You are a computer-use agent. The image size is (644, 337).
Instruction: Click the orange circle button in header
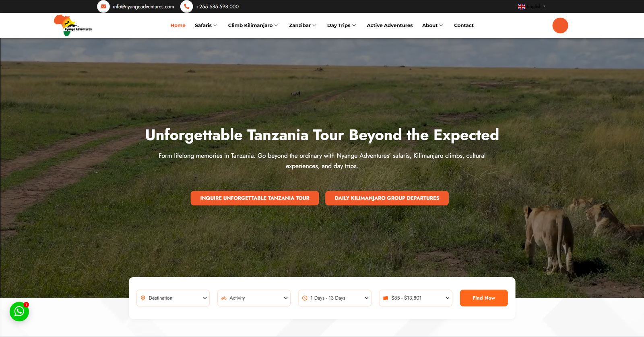coord(560,25)
